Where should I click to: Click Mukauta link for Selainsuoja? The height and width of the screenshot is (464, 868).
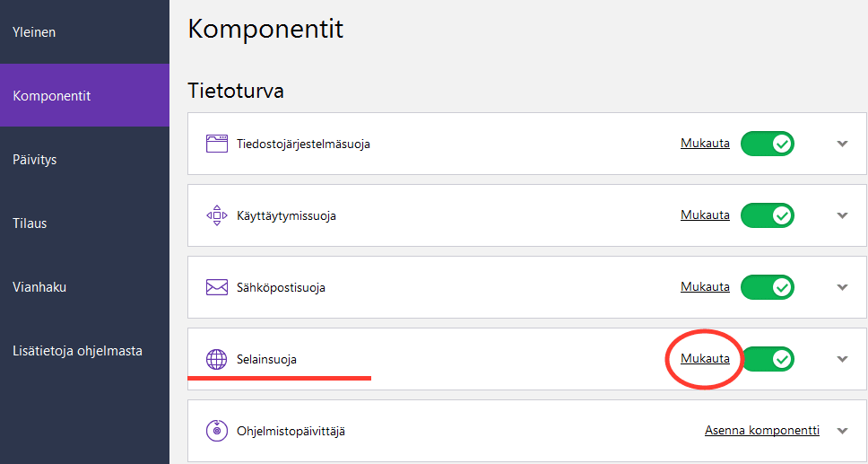pyautogui.click(x=705, y=359)
